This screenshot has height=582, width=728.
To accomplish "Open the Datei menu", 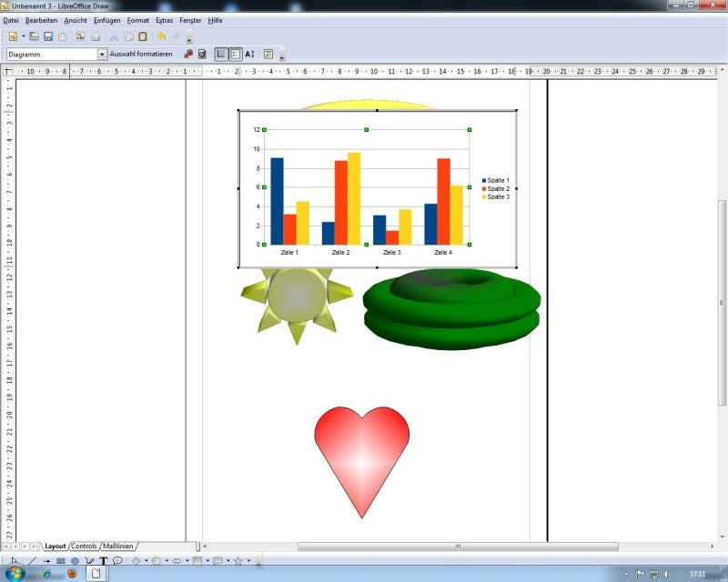I will [x=11, y=20].
